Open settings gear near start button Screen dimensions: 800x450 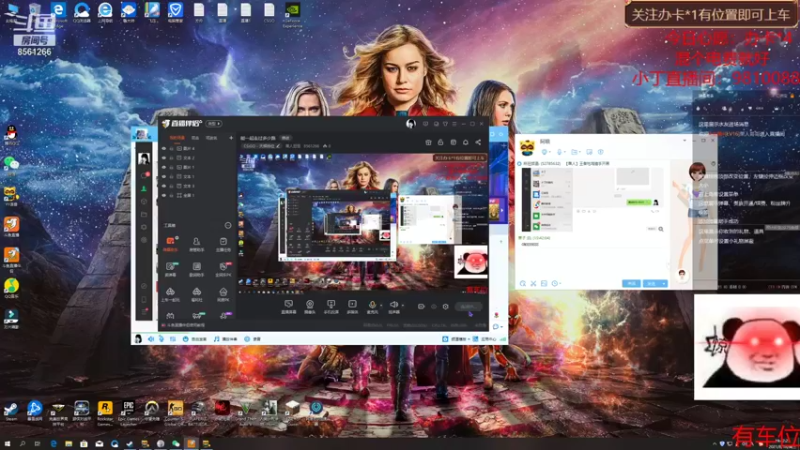[445, 307]
